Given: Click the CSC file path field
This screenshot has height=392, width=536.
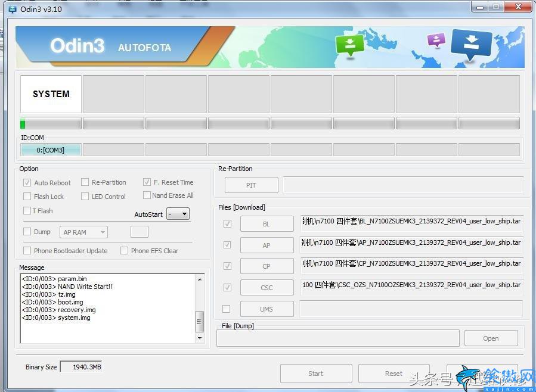Looking at the screenshot, I should point(411,288).
